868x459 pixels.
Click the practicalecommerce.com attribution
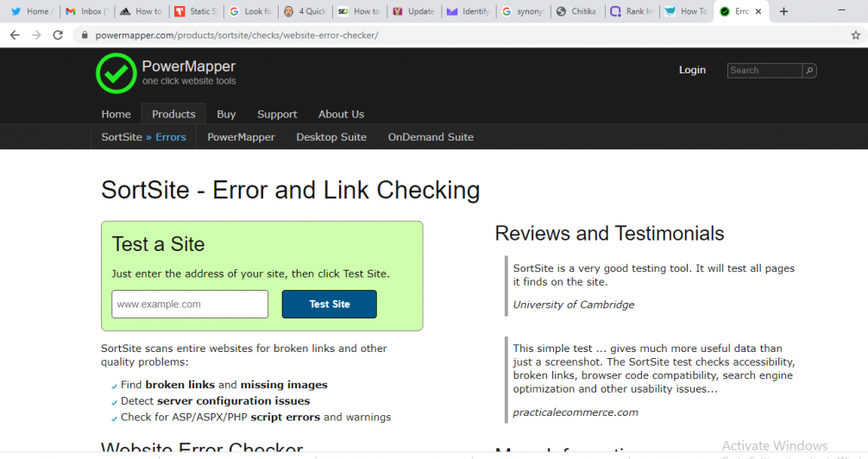(x=576, y=412)
